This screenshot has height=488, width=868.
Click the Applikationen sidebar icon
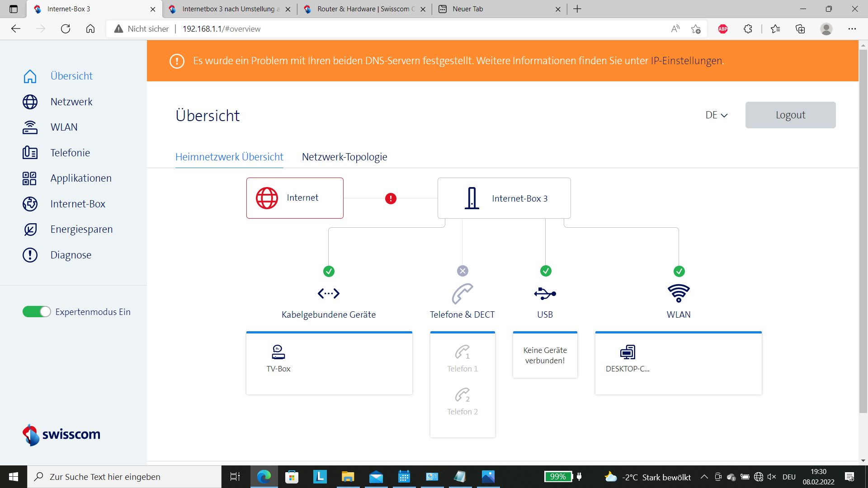[x=29, y=178]
